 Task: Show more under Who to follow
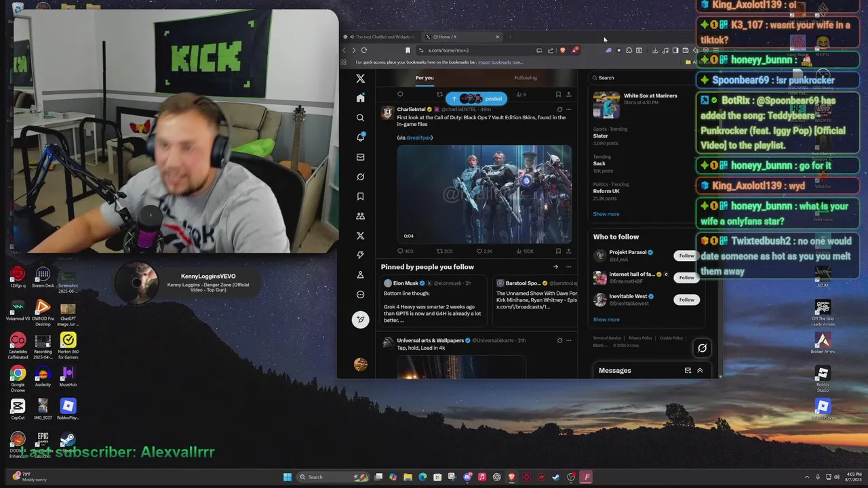[606, 320]
